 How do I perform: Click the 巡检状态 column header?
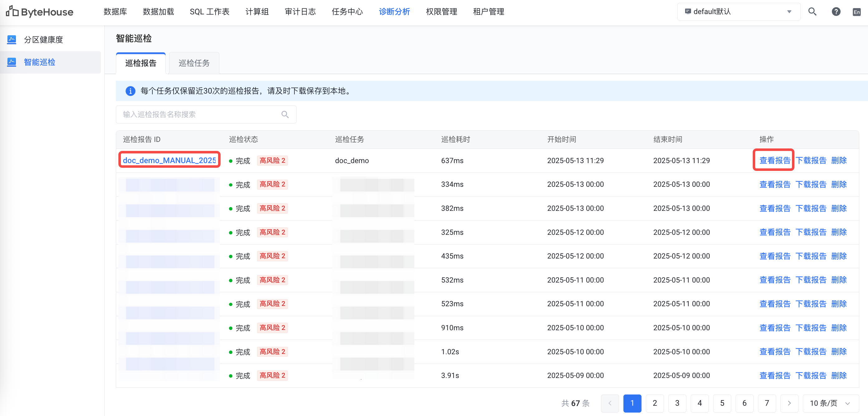(x=243, y=139)
